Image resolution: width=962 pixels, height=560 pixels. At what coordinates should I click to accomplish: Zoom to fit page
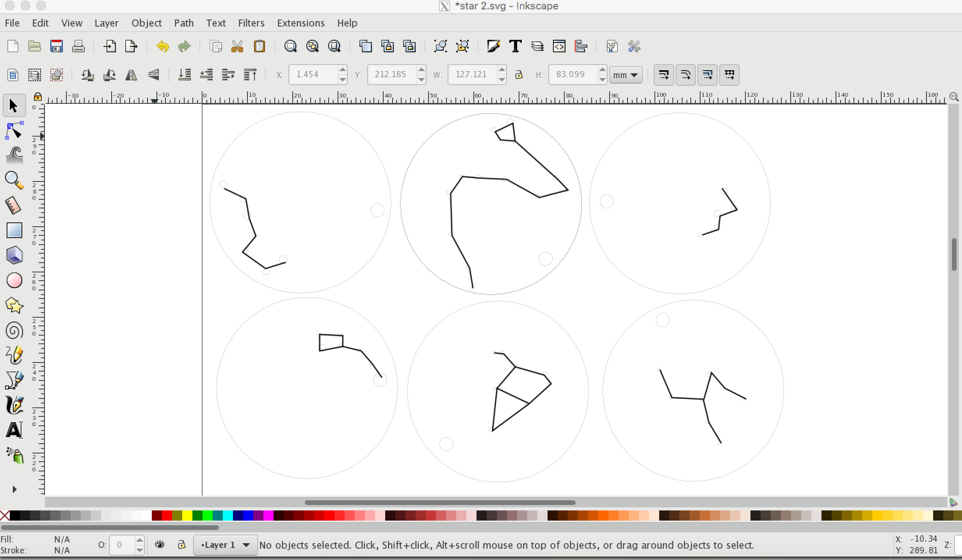tap(334, 46)
